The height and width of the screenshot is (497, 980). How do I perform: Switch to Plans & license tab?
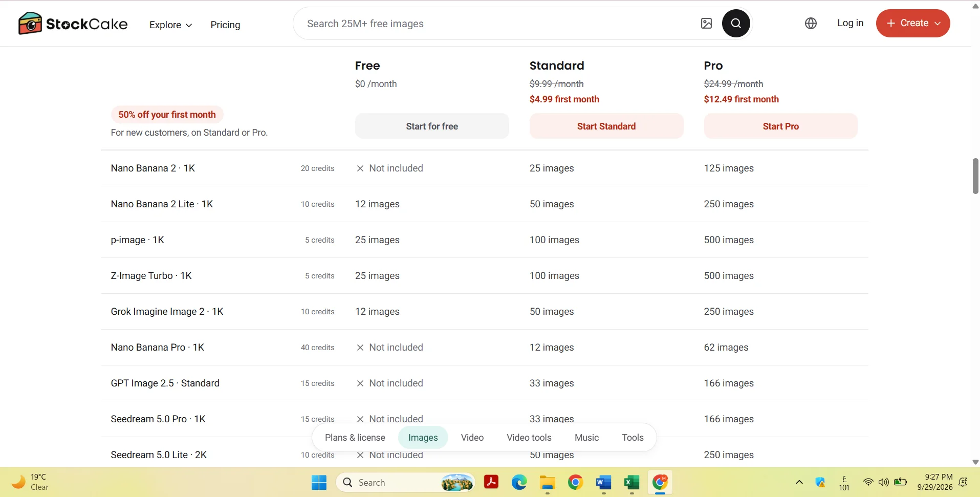coord(355,438)
